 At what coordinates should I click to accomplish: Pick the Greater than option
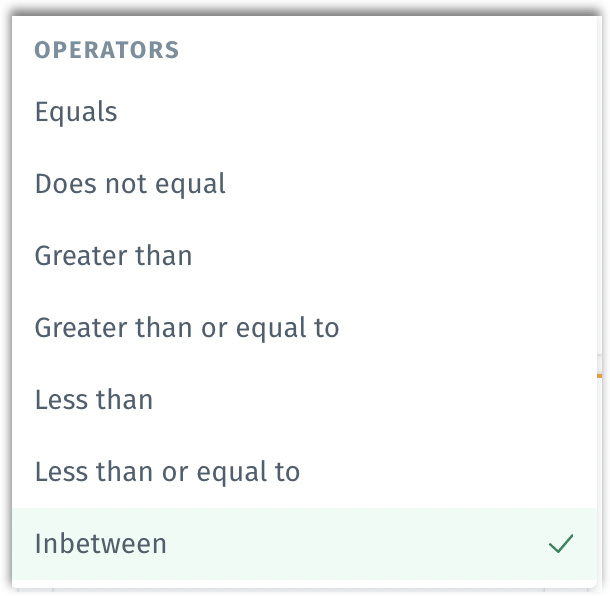113,256
